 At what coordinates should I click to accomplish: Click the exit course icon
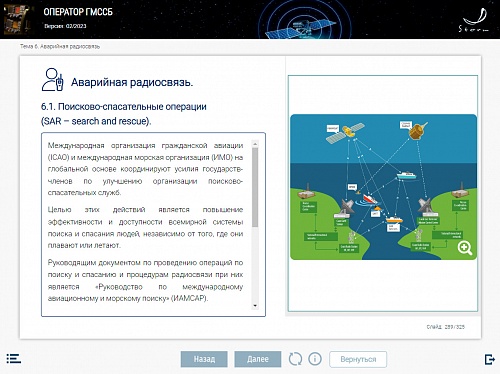tap(489, 359)
